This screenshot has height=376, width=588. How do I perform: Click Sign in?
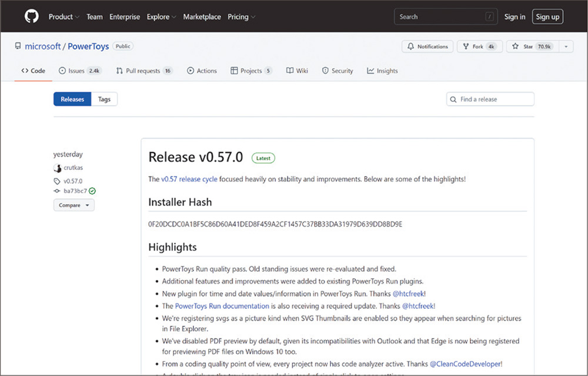pyautogui.click(x=514, y=17)
